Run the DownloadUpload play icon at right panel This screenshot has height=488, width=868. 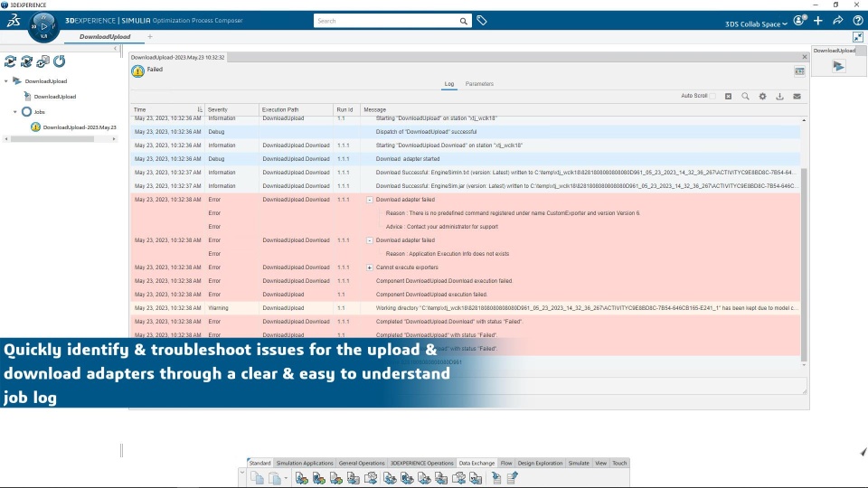[x=839, y=66]
